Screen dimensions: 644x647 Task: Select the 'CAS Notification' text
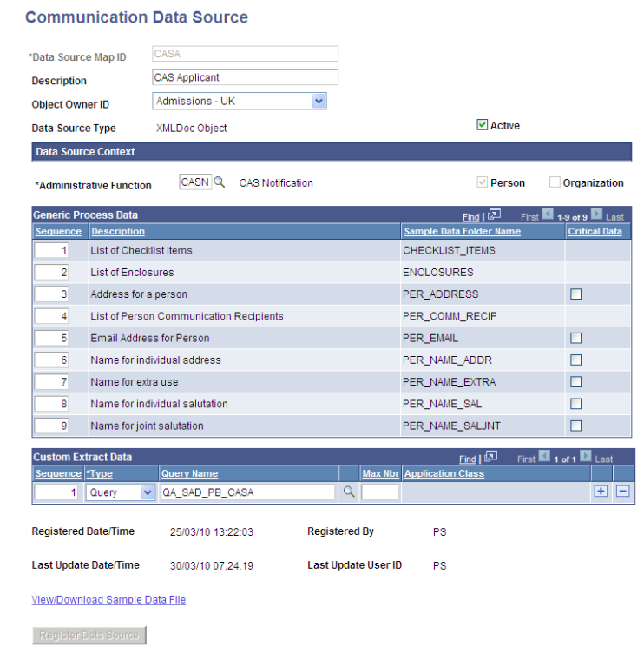pyautogui.click(x=276, y=182)
